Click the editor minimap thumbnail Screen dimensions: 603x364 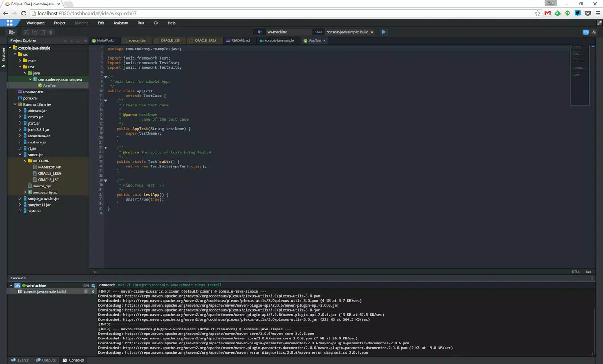point(580,75)
